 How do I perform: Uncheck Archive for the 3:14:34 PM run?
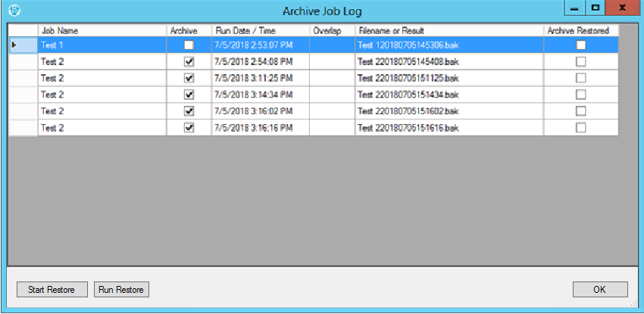tap(189, 95)
